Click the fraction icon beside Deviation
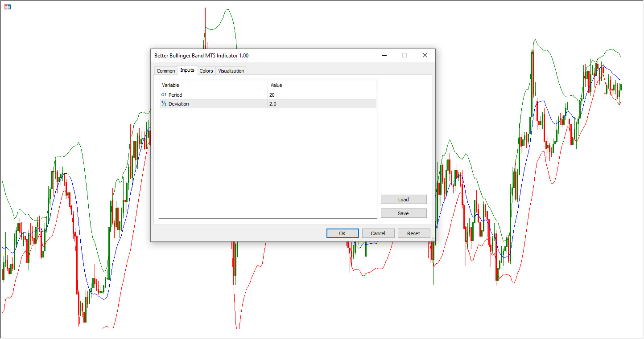644x339 pixels. click(x=164, y=104)
